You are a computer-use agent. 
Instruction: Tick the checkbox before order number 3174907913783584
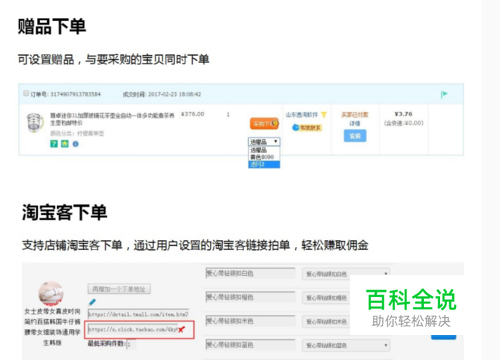(x=26, y=93)
